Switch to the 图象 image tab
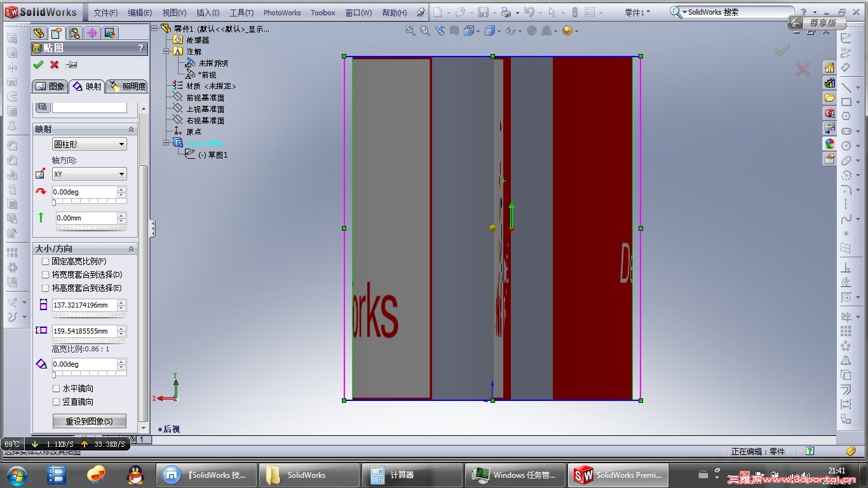 [x=50, y=86]
